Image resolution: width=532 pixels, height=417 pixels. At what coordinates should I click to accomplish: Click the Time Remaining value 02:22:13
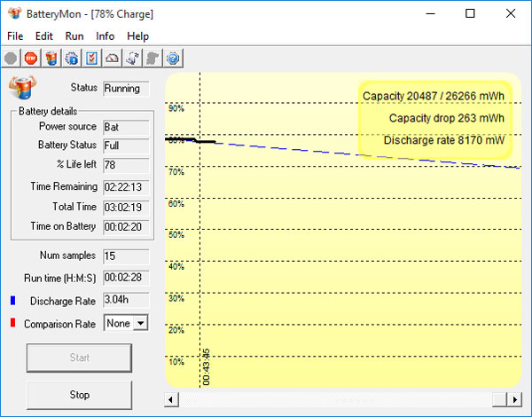pyautogui.click(x=126, y=187)
